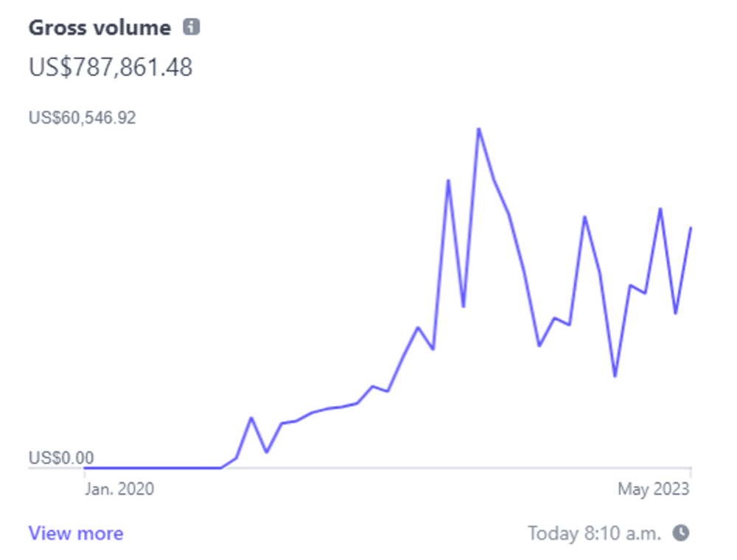Click the highest peak of the chart line
737x560 pixels.
[478, 130]
